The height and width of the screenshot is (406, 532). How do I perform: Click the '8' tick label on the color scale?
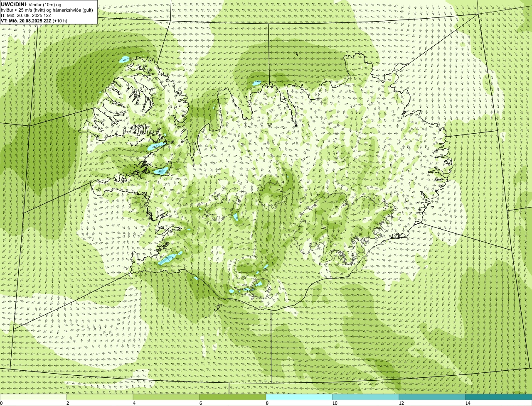(x=268, y=403)
